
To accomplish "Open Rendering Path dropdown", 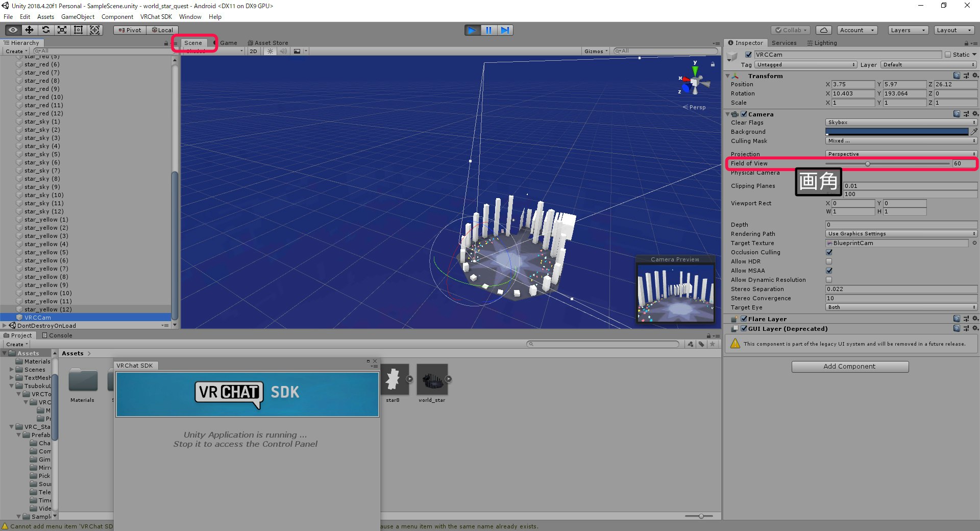I will pos(901,234).
